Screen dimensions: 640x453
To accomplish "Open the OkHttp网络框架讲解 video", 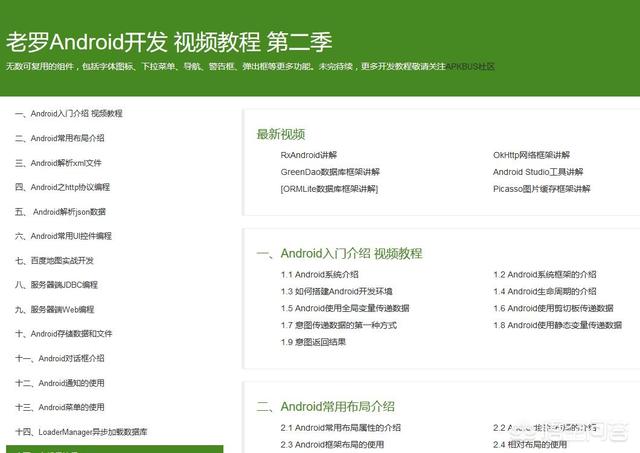I will coord(531,155).
